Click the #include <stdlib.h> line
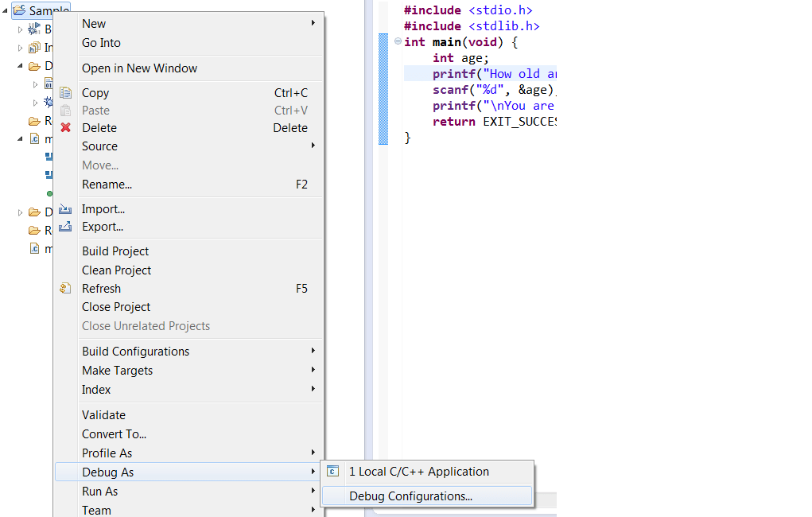 click(x=472, y=26)
